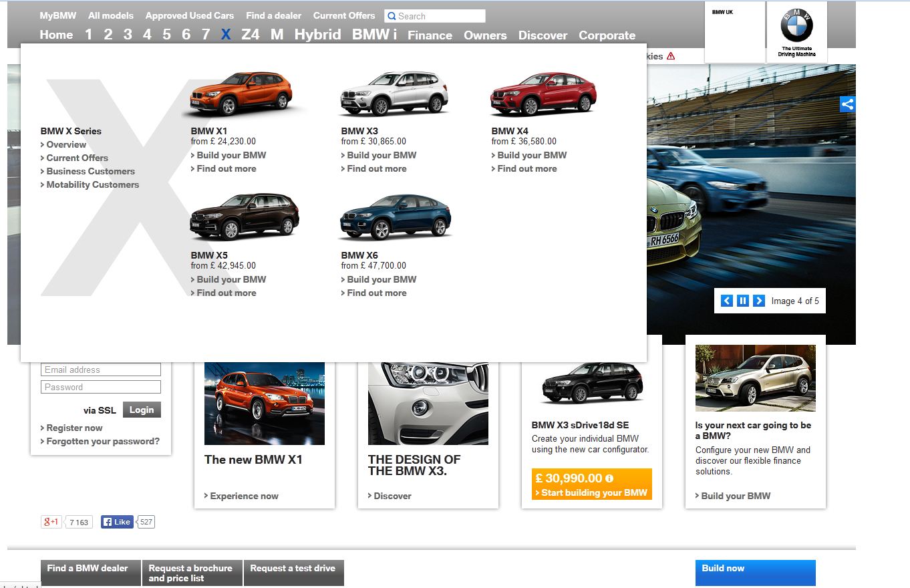Select the dark brown BMW X5 image
Image resolution: width=910 pixels, height=588 pixels.
245,216
